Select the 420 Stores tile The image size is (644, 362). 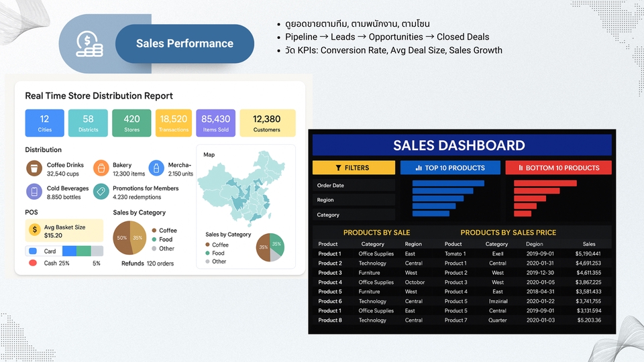click(131, 123)
